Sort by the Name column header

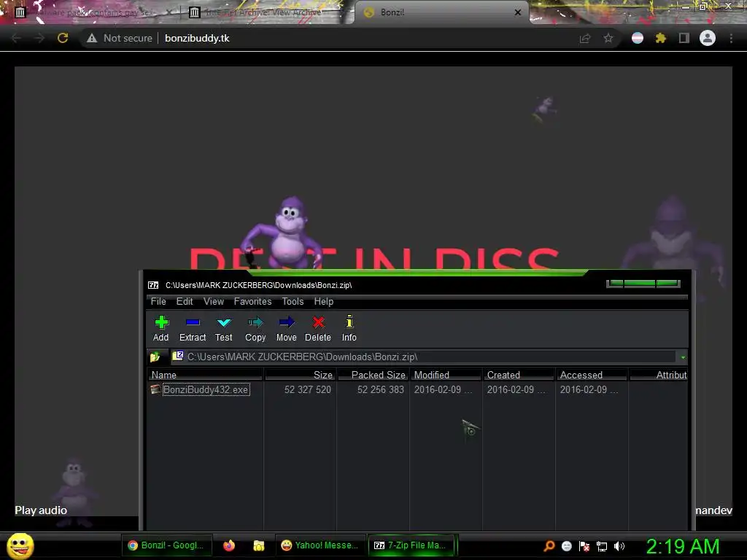205,375
